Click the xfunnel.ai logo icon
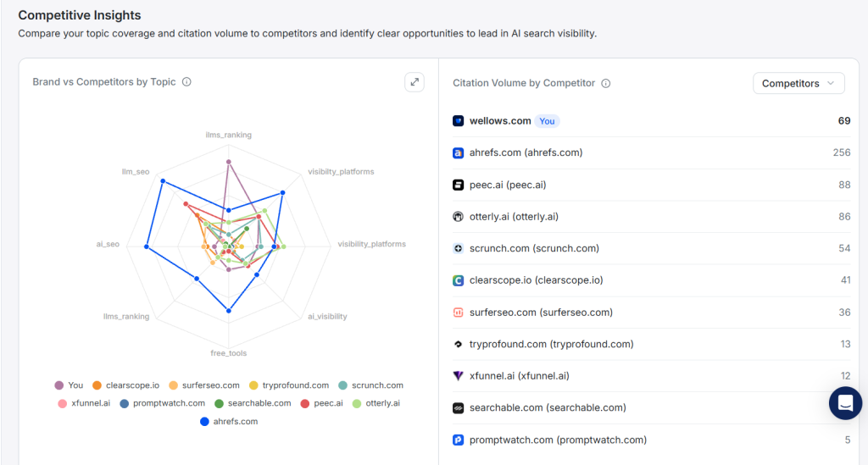This screenshot has width=868, height=465. tap(458, 376)
